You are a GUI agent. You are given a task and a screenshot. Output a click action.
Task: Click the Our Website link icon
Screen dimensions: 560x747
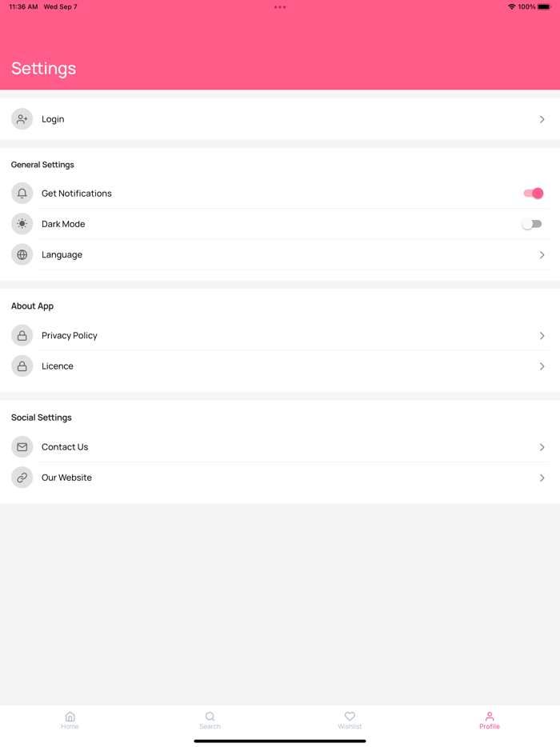pos(22,477)
